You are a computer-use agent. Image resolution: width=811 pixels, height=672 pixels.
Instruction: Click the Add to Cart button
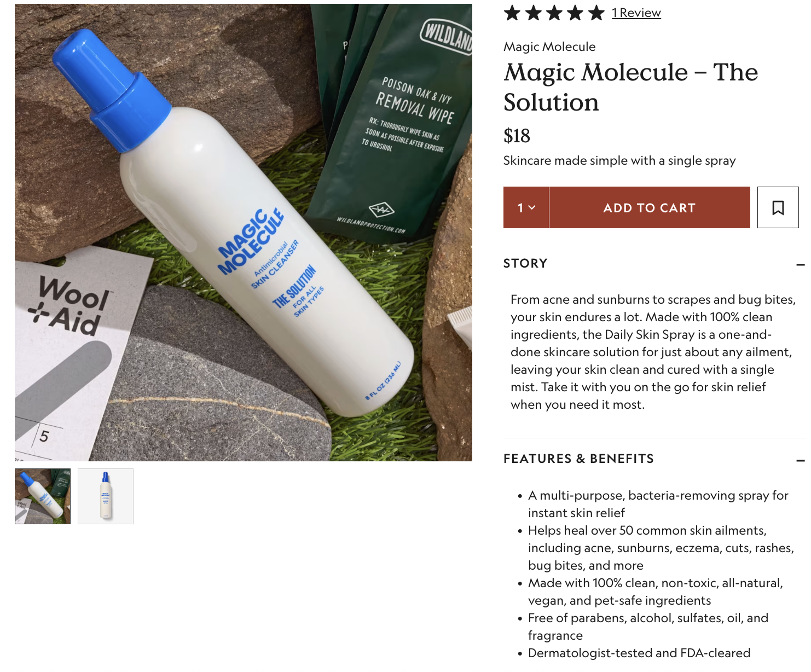[650, 207]
